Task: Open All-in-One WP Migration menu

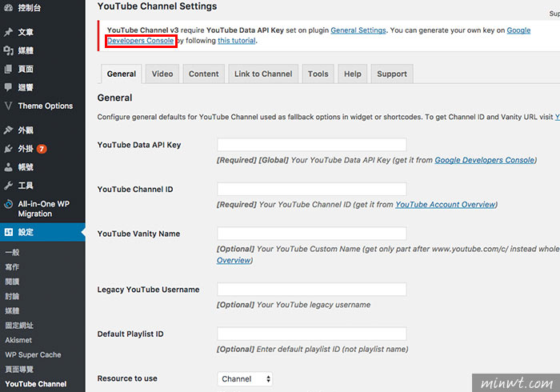Action: (42, 209)
